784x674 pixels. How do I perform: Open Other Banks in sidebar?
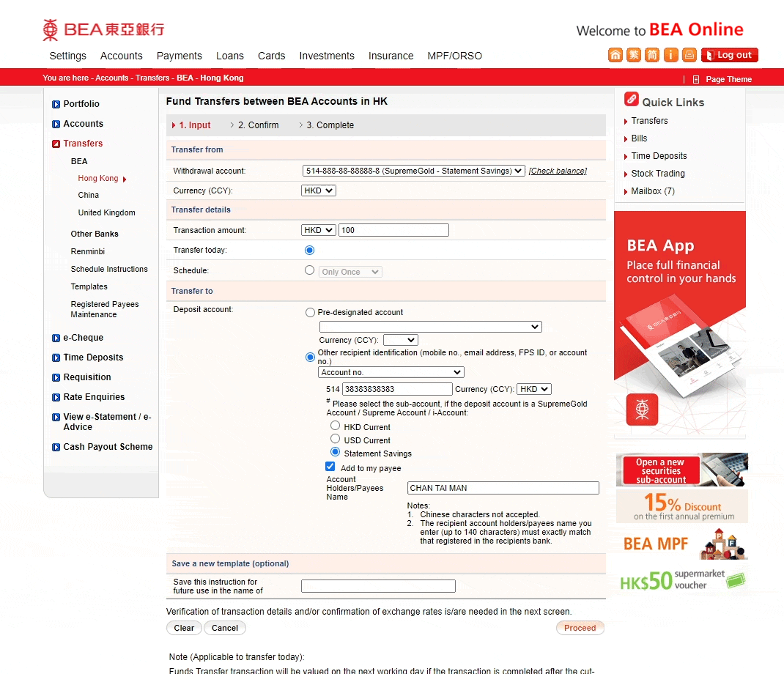click(x=95, y=234)
